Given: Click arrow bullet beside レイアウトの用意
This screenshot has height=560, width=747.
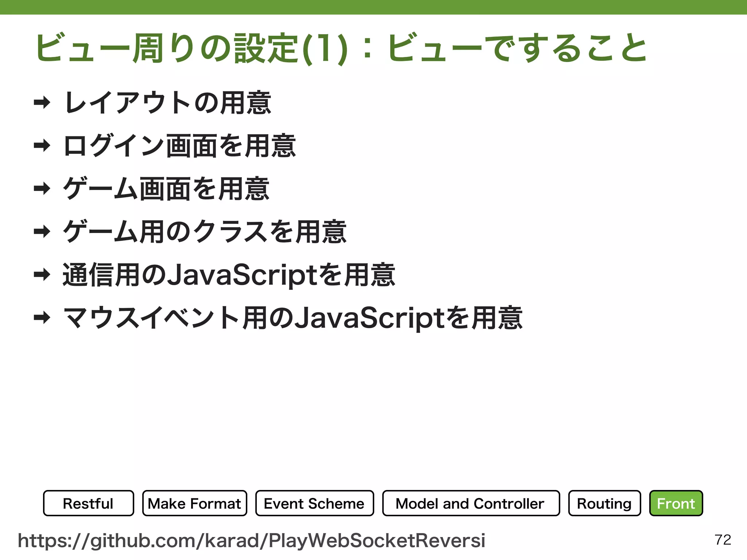Looking at the screenshot, I should click(x=42, y=102).
